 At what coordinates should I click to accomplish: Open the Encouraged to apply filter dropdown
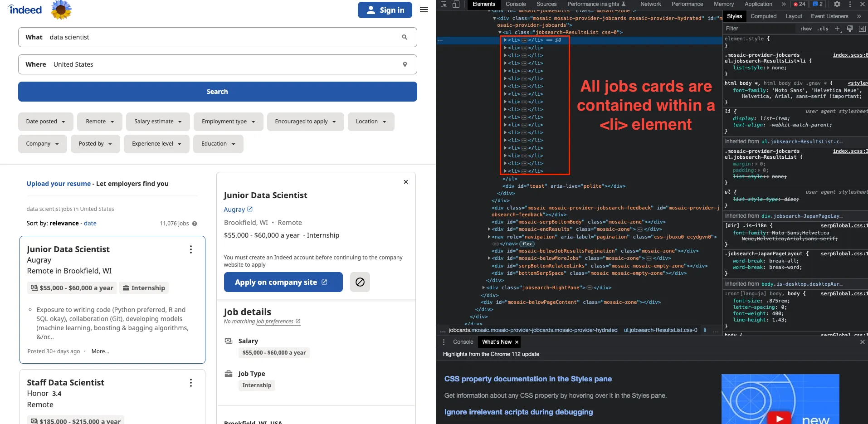click(306, 122)
